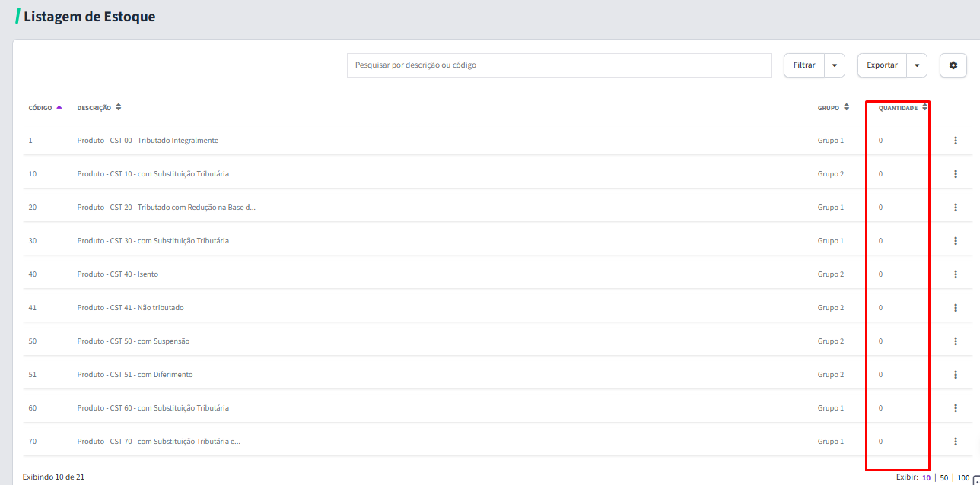This screenshot has width=980, height=485.
Task: Open the gear settings button
Action: (x=953, y=65)
